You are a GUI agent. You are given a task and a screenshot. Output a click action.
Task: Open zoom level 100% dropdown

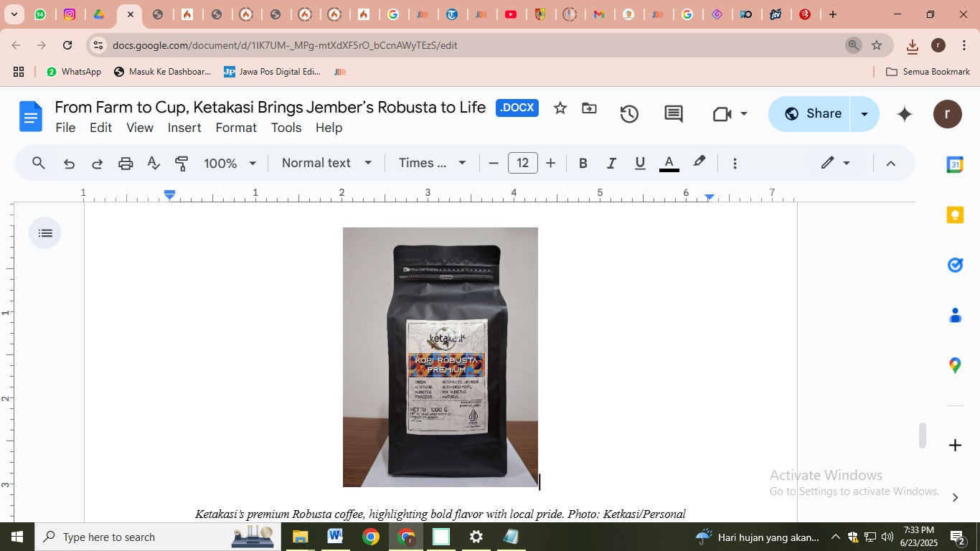pyautogui.click(x=230, y=164)
